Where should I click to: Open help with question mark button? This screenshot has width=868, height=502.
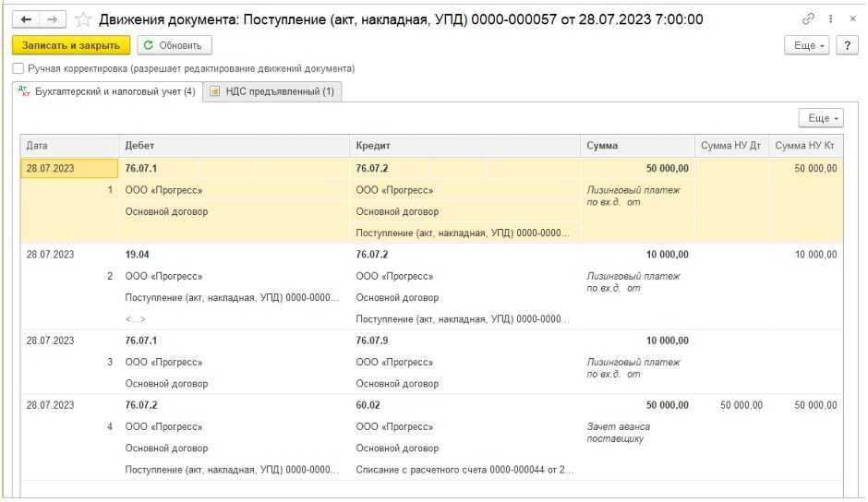[x=847, y=45]
